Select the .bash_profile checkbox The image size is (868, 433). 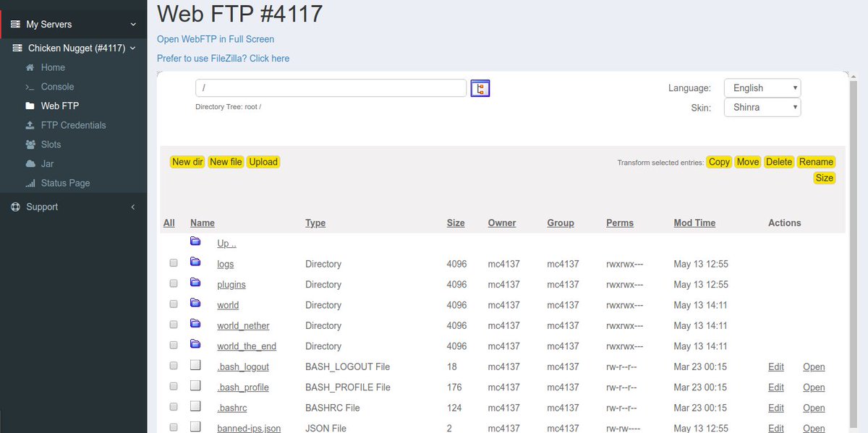pyautogui.click(x=174, y=387)
